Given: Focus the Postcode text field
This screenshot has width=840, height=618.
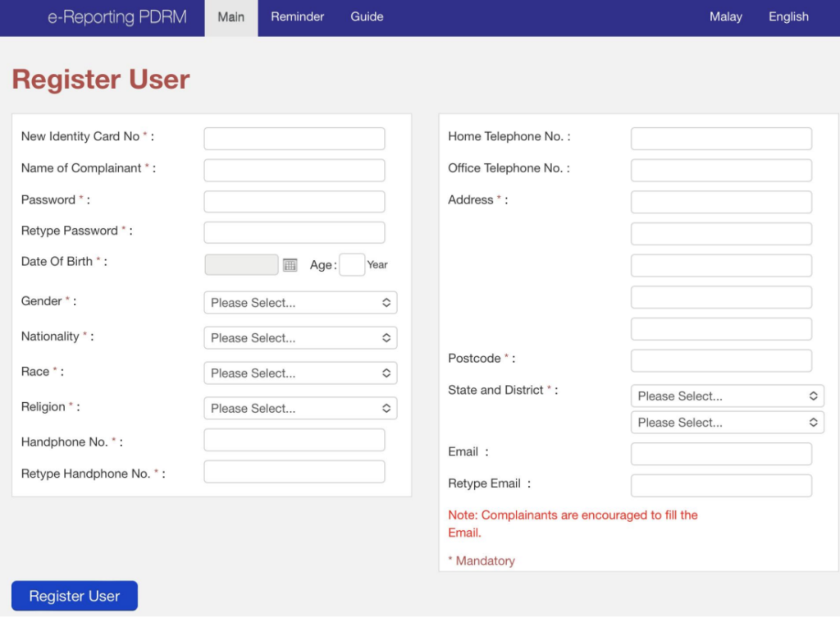Looking at the screenshot, I should [721, 360].
